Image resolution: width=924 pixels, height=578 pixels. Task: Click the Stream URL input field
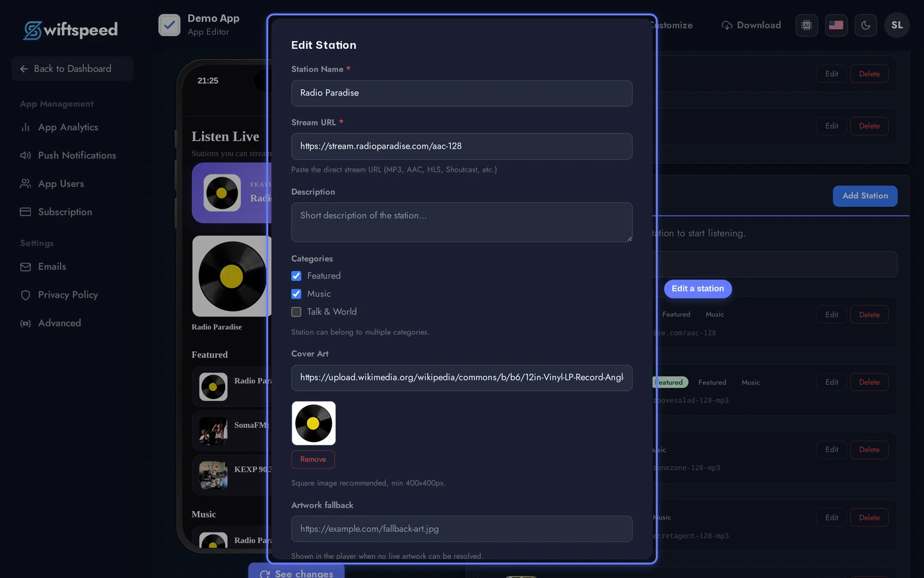pos(462,147)
